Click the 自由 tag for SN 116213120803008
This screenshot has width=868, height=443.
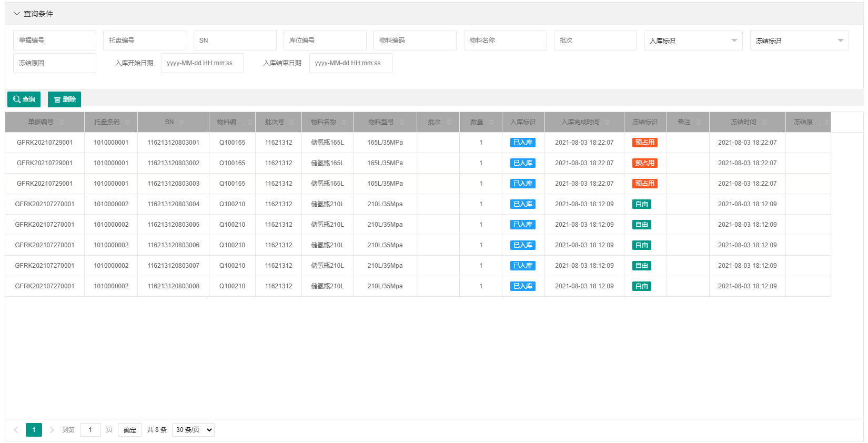coord(642,286)
